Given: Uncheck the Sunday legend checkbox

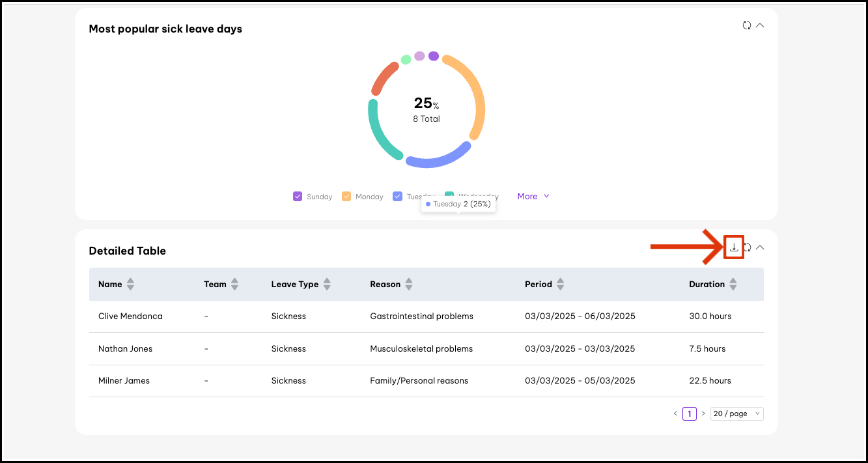Looking at the screenshot, I should point(298,196).
